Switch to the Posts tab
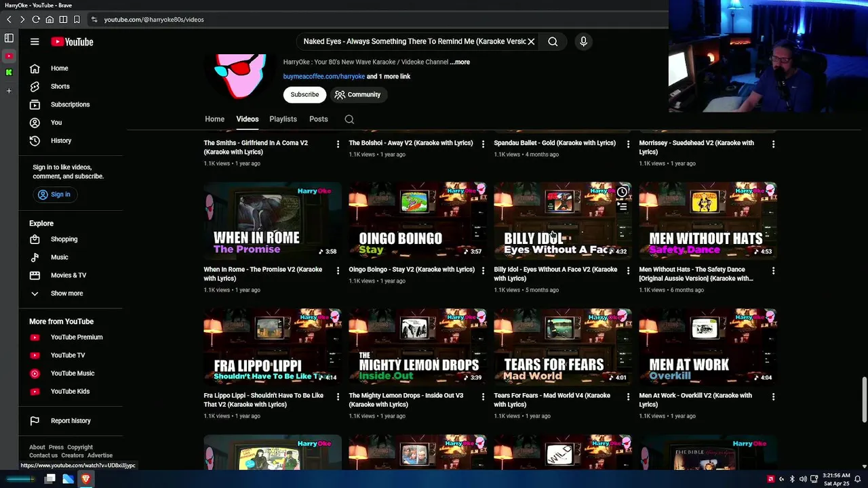The width and height of the screenshot is (868, 488). pos(318,119)
